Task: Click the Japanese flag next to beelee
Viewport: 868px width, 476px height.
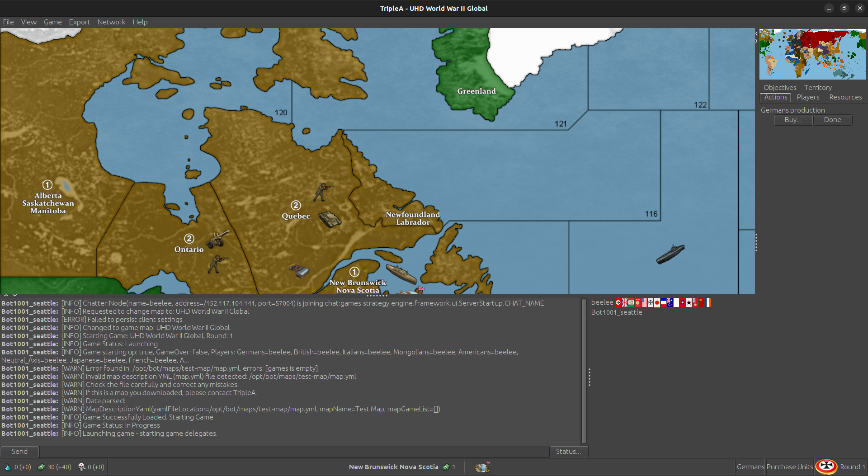Action: pos(657,302)
